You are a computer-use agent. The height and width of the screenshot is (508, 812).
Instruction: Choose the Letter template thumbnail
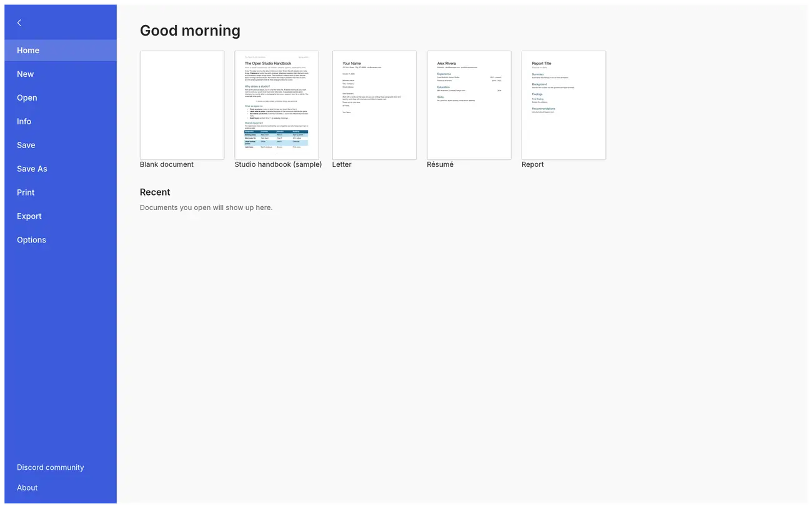(374, 105)
